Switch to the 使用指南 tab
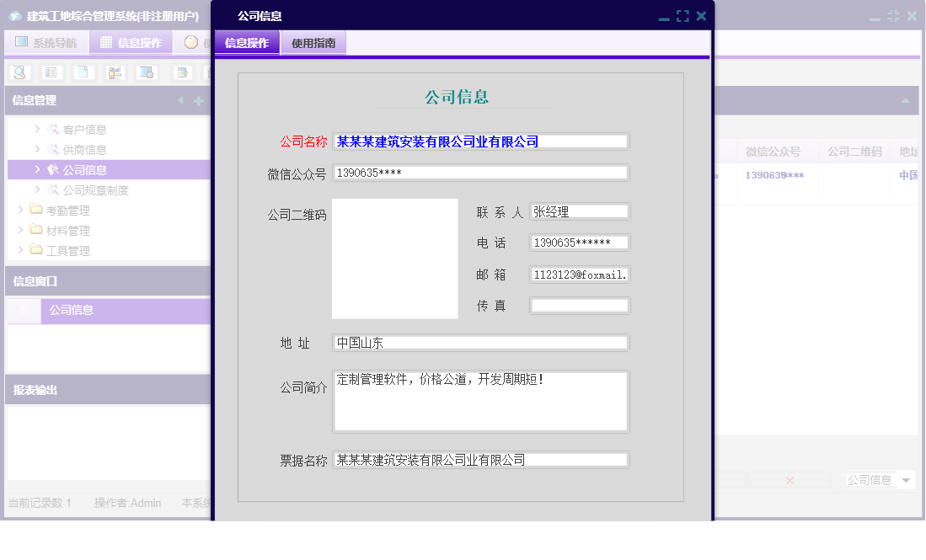This screenshot has height=560, width=926. (313, 41)
